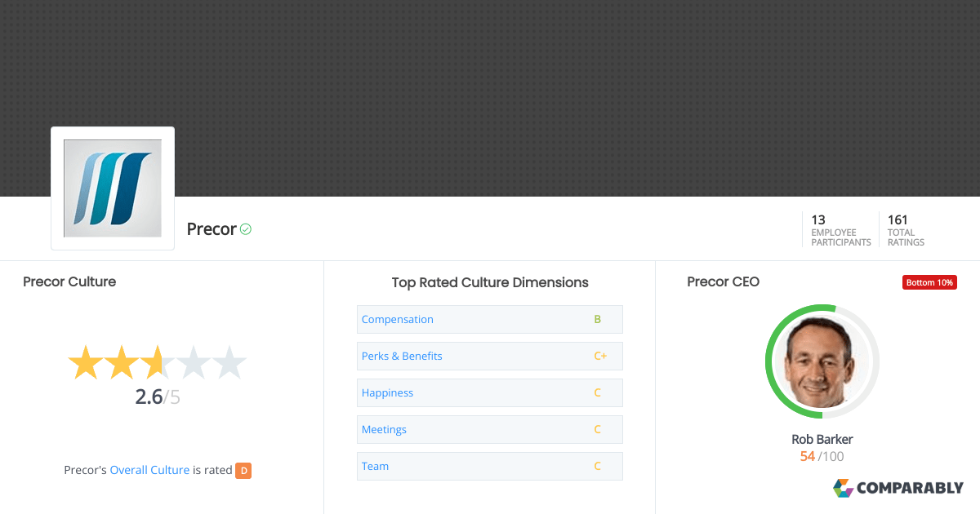Open the Team dimension row
980x514 pixels.
tap(490, 466)
